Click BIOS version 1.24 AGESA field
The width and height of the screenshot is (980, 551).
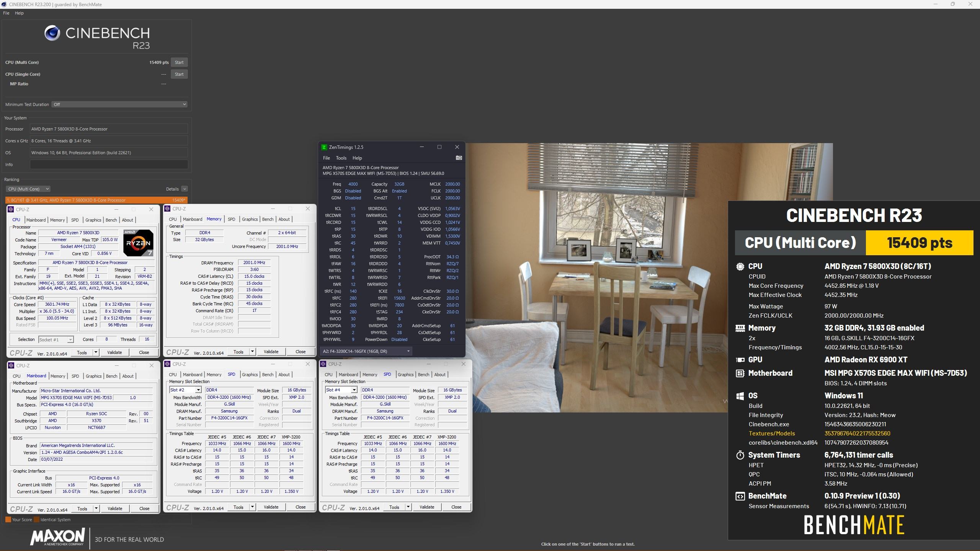pos(96,452)
